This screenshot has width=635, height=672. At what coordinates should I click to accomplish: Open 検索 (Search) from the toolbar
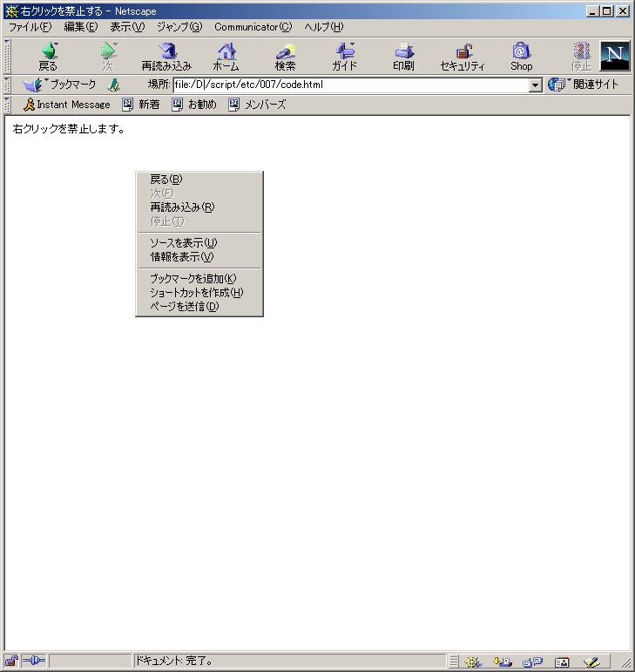click(285, 56)
